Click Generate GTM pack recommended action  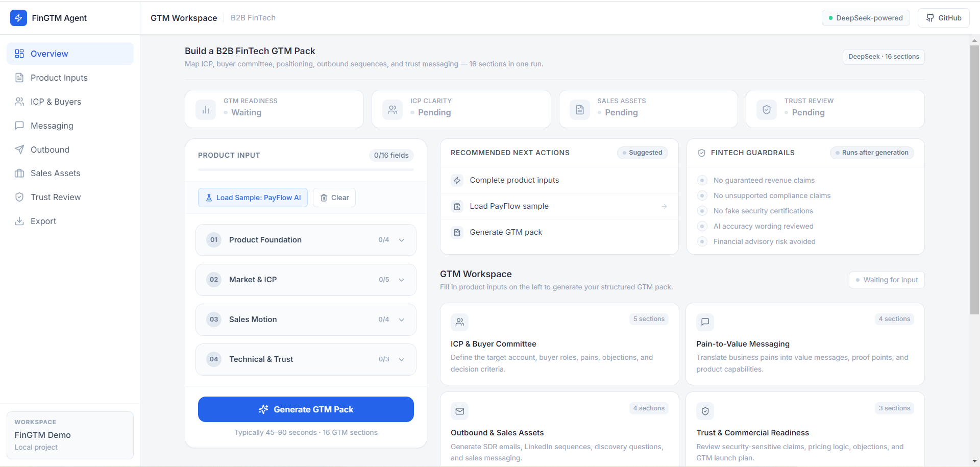coord(559,232)
